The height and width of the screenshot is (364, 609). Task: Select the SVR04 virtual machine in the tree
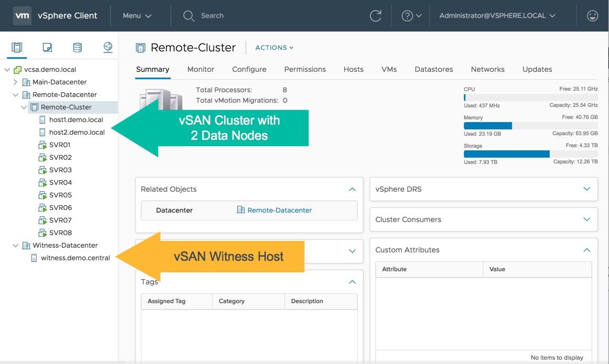60,183
